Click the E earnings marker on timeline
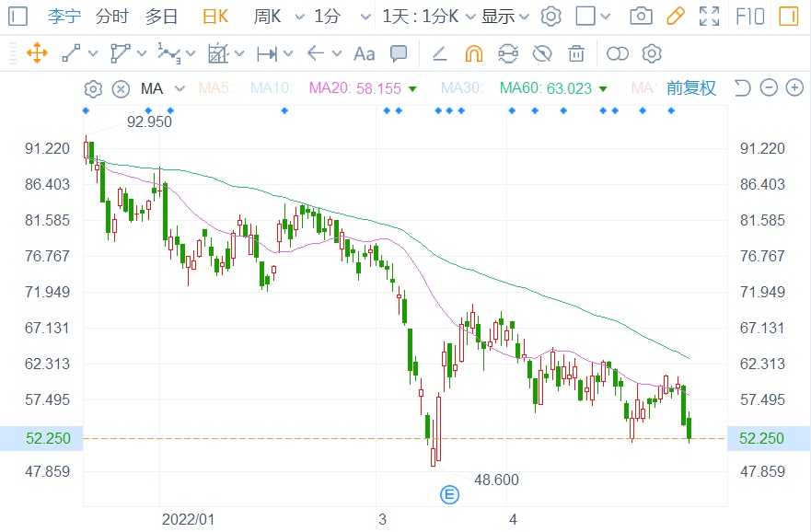The width and height of the screenshot is (811, 532). pos(451,493)
